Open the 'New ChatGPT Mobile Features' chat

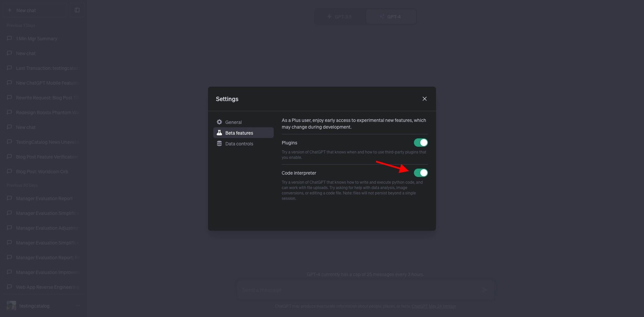click(44, 83)
